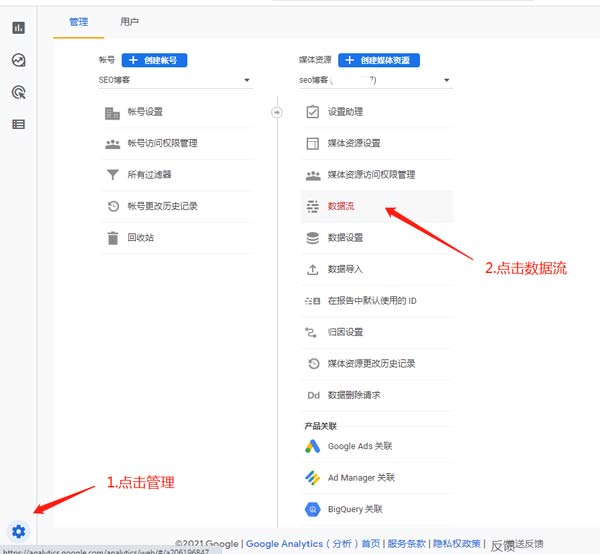The image size is (600, 554).
Task: Open the 服务条款 footer link
Action: click(x=406, y=544)
